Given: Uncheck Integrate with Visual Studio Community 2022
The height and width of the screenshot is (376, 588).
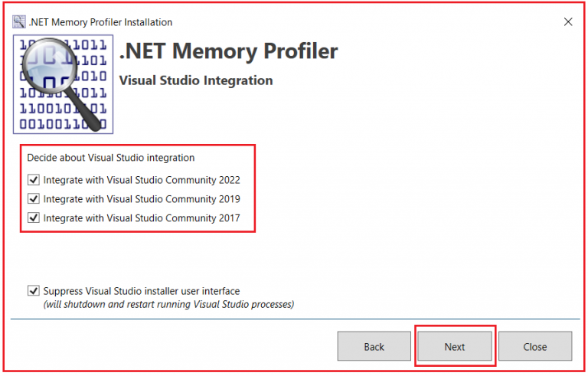Looking at the screenshot, I should point(34,180).
